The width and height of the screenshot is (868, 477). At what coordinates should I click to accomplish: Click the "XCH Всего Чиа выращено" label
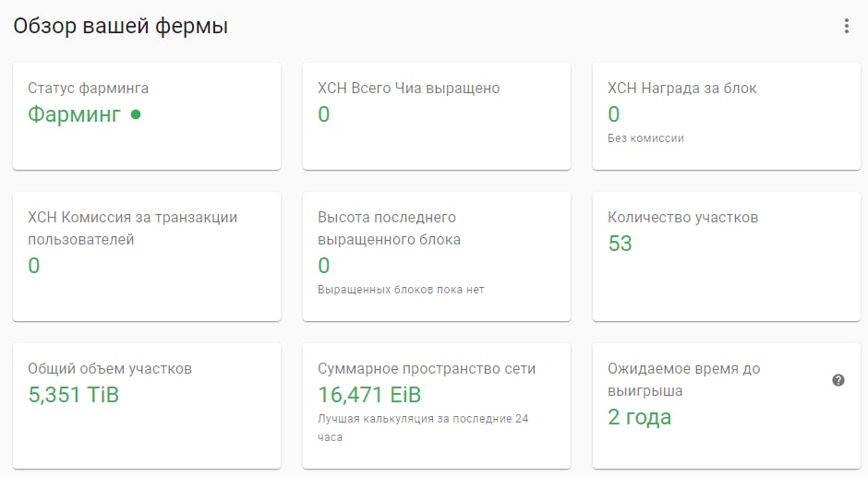(408, 88)
